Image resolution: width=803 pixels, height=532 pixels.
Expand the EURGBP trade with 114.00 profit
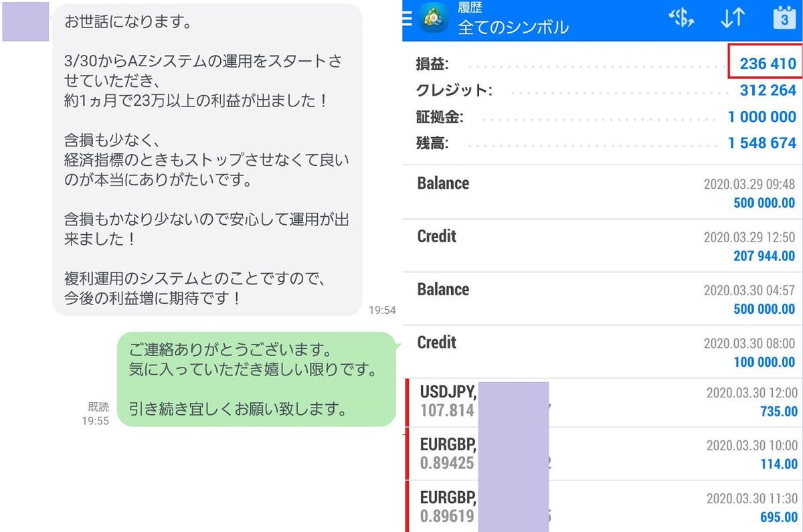(x=602, y=454)
